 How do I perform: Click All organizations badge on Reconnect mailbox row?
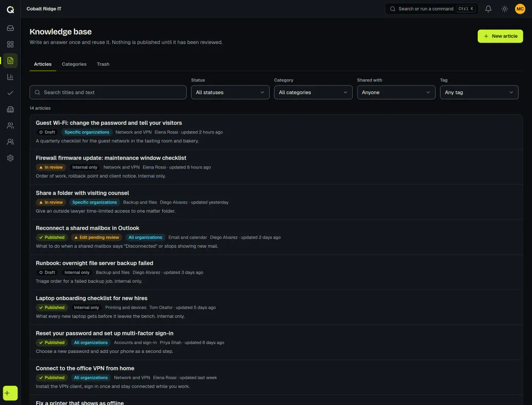145,238
